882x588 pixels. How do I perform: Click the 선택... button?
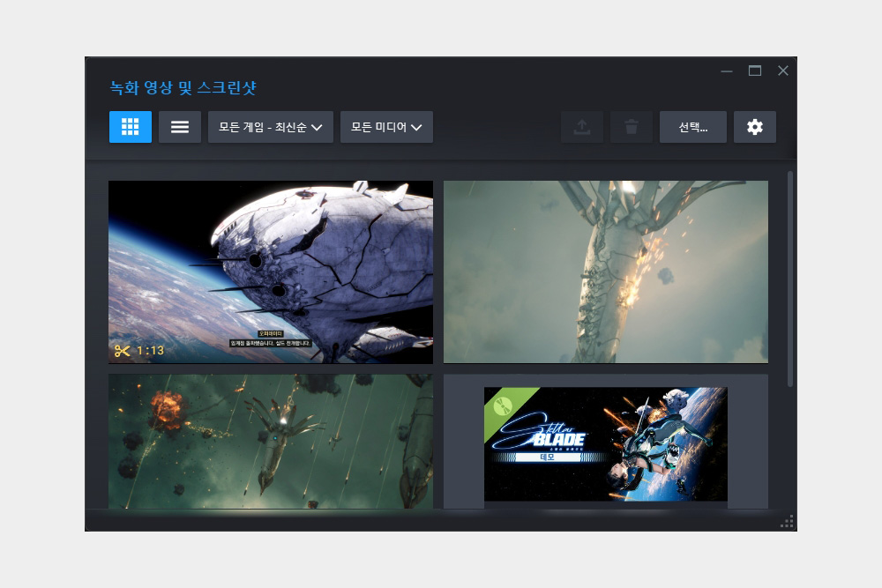[693, 127]
